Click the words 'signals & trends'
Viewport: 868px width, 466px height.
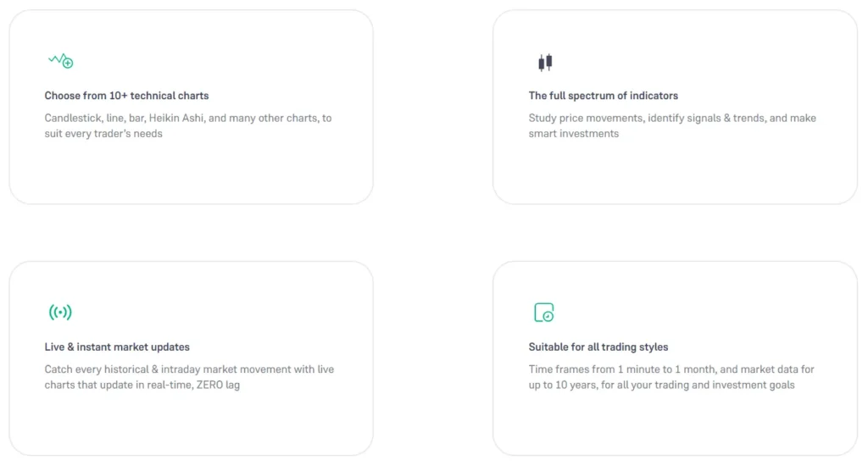(x=725, y=119)
